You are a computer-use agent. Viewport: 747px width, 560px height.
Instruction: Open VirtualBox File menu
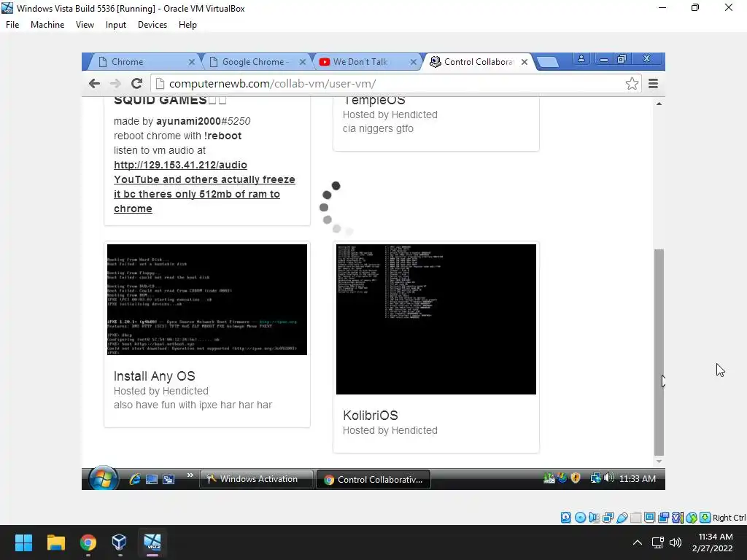pyautogui.click(x=12, y=25)
